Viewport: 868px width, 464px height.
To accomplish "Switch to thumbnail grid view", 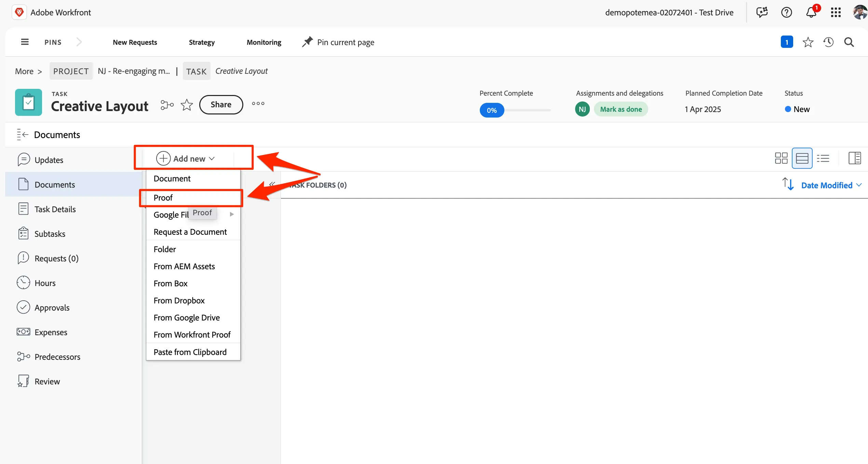I will pos(781,158).
